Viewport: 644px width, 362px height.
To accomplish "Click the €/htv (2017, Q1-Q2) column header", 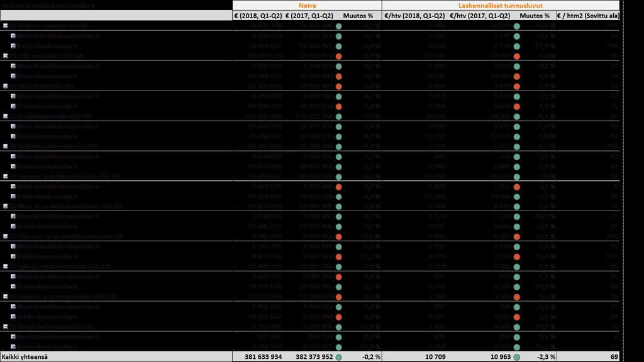I will click(x=480, y=16).
